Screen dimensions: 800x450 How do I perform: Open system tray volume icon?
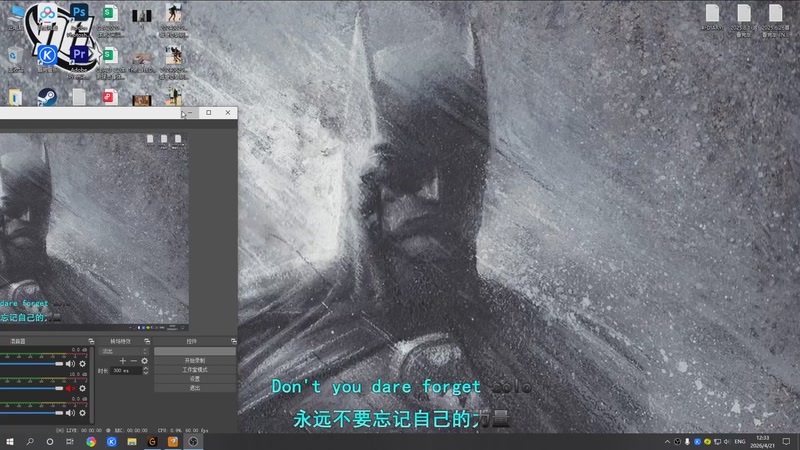coord(727,442)
